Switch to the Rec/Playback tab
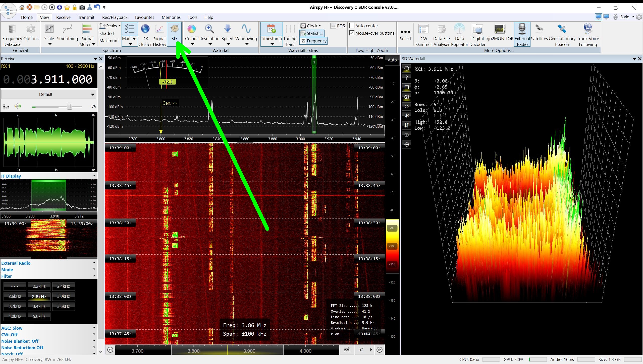 click(115, 17)
